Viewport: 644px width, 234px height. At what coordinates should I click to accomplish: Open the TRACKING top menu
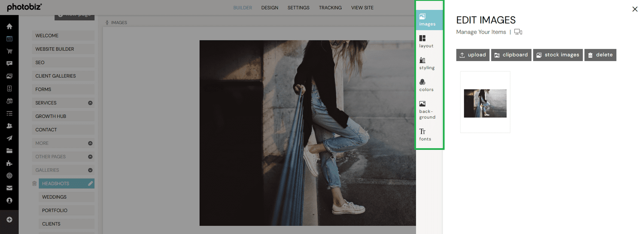(330, 8)
